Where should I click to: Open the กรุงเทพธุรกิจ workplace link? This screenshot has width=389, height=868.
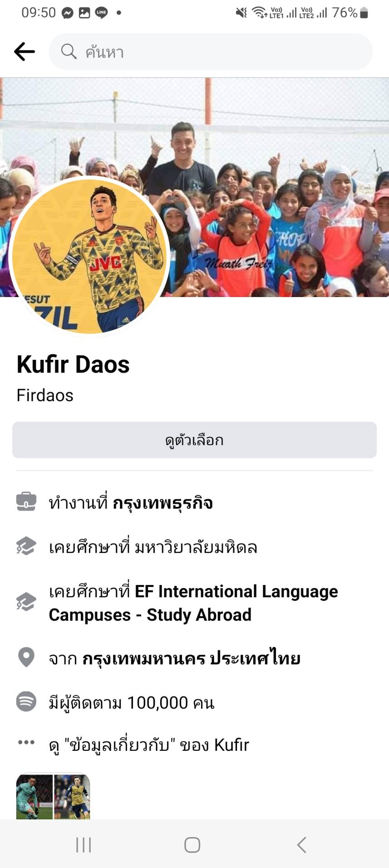point(162,503)
